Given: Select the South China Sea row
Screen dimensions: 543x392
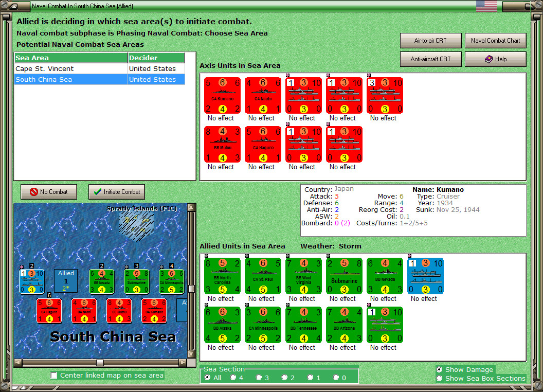Looking at the screenshot, I should [99, 79].
